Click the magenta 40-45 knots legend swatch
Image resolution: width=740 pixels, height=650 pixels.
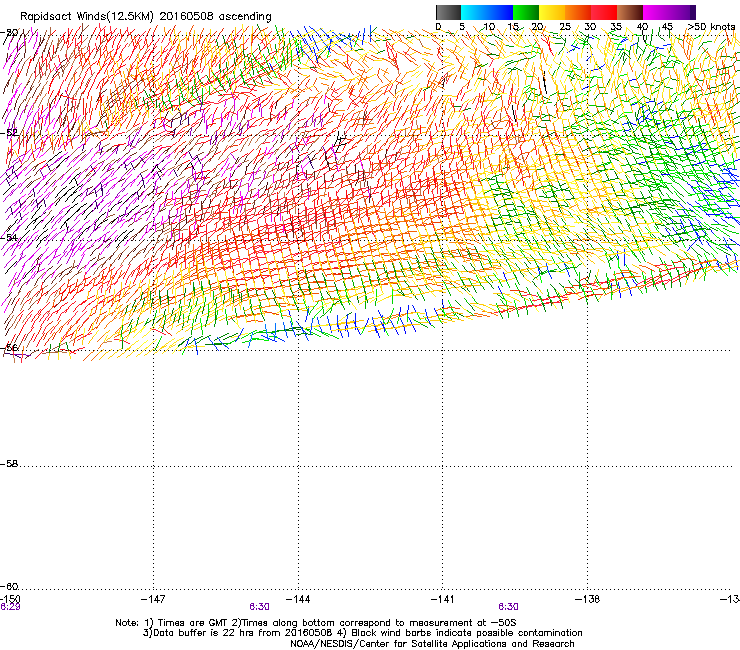coord(656,12)
